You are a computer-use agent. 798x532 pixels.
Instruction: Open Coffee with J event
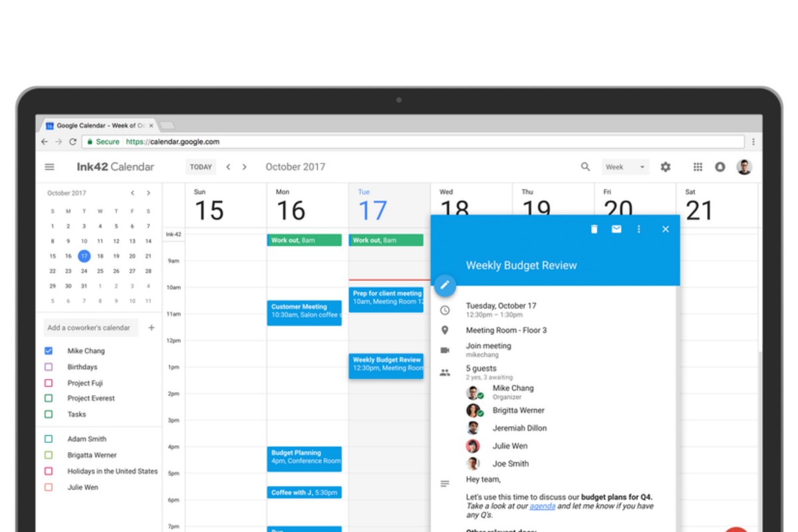point(305,492)
